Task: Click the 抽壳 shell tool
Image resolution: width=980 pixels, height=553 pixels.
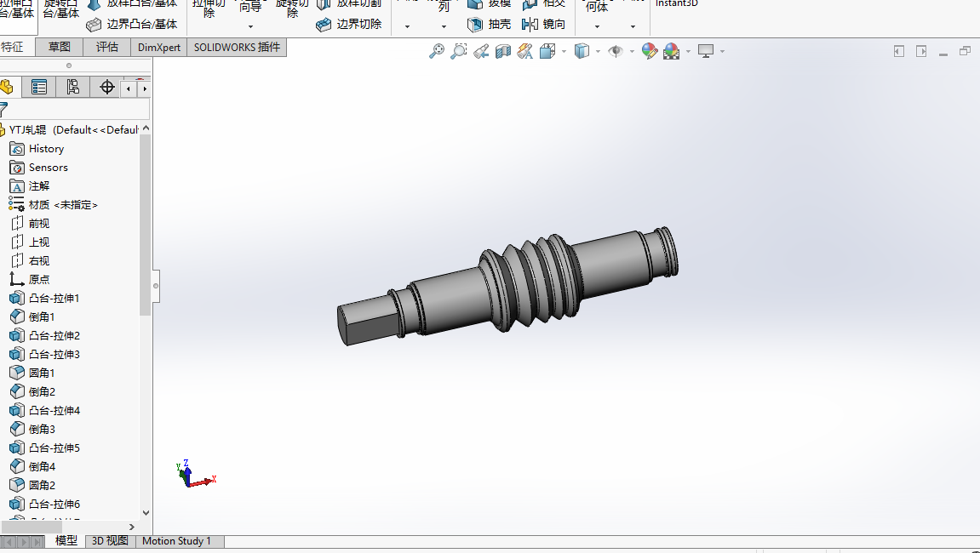Action: click(489, 25)
